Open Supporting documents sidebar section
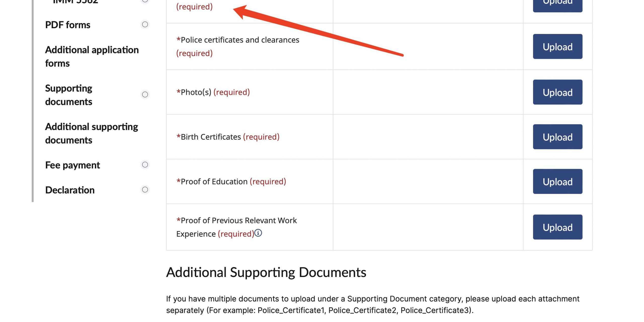Image resolution: width=644 pixels, height=322 pixels. [x=69, y=95]
